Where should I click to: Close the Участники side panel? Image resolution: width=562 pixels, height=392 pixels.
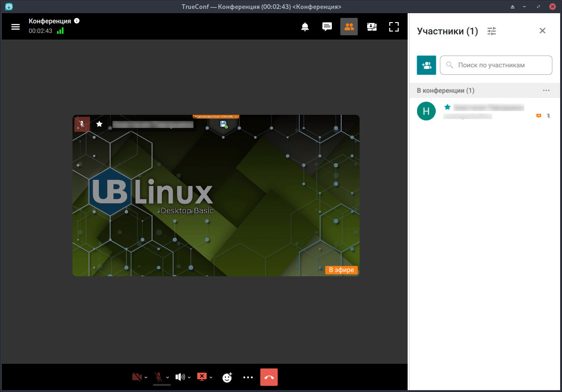click(x=542, y=31)
